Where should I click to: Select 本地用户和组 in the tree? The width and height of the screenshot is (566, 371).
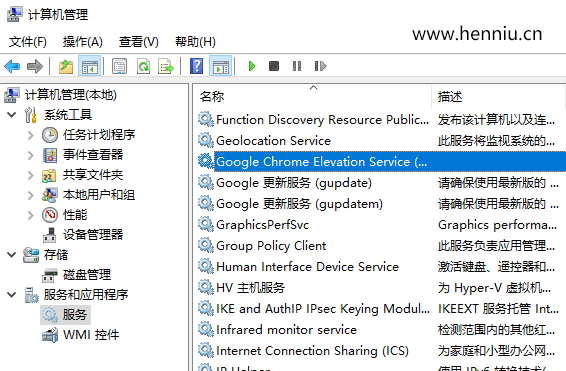[x=99, y=195]
